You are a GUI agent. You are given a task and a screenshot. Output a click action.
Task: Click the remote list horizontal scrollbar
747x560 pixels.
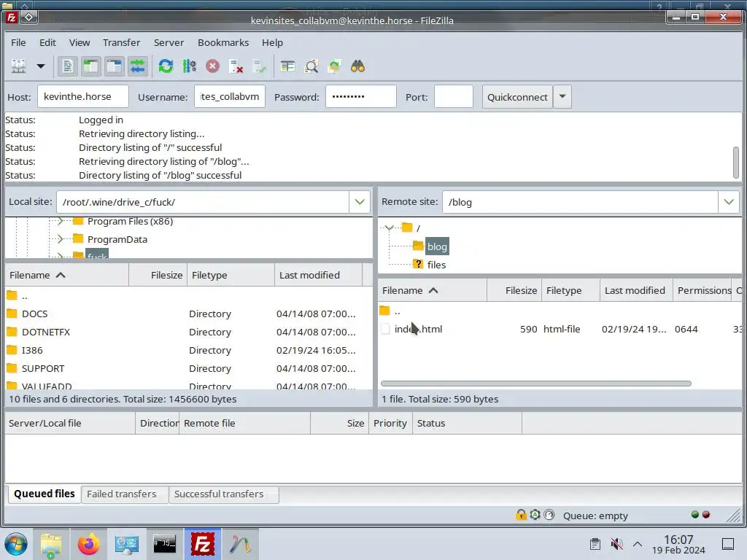coord(536,384)
